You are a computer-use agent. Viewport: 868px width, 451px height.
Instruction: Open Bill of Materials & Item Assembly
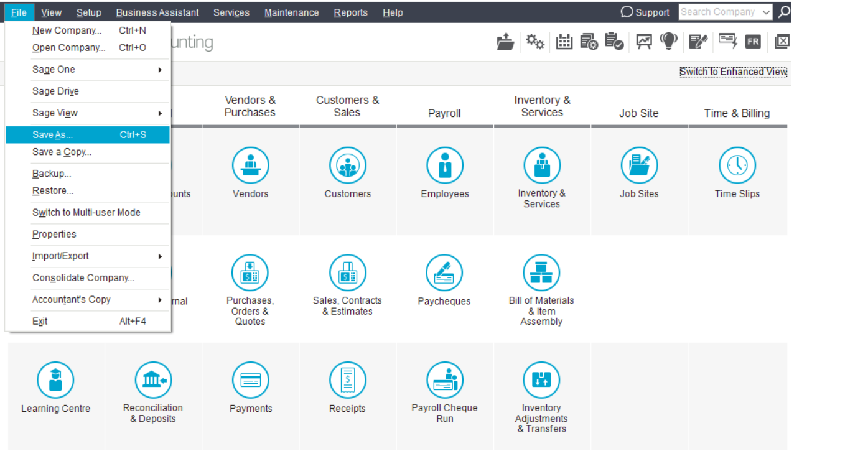click(541, 273)
